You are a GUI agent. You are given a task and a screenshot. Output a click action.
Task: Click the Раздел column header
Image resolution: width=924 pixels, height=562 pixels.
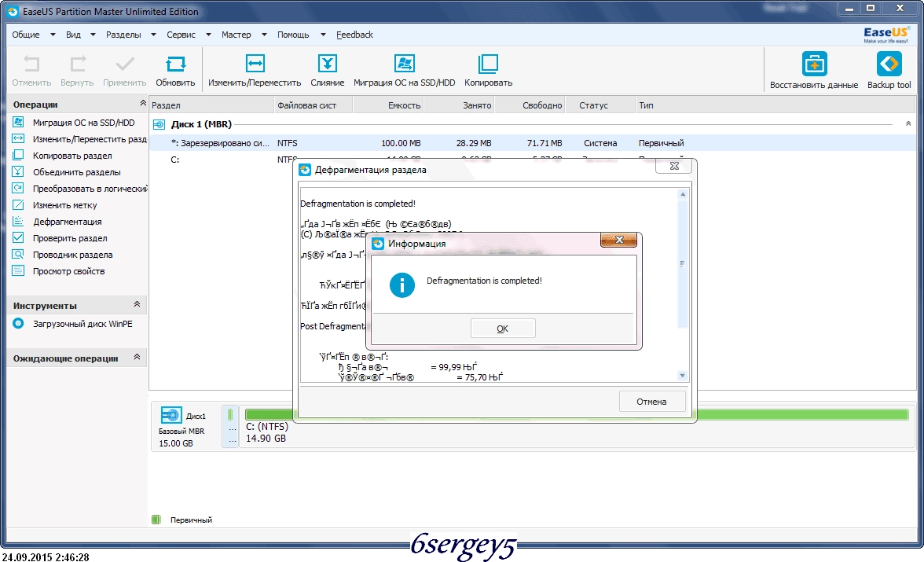click(x=211, y=105)
